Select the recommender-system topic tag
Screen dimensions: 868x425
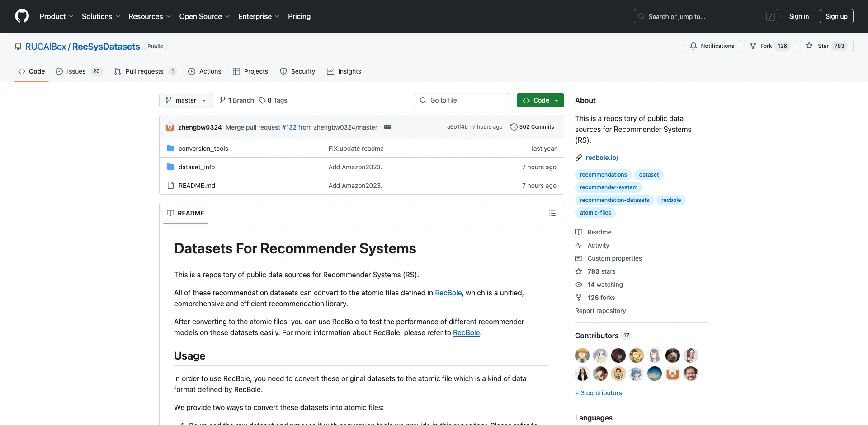pos(609,187)
